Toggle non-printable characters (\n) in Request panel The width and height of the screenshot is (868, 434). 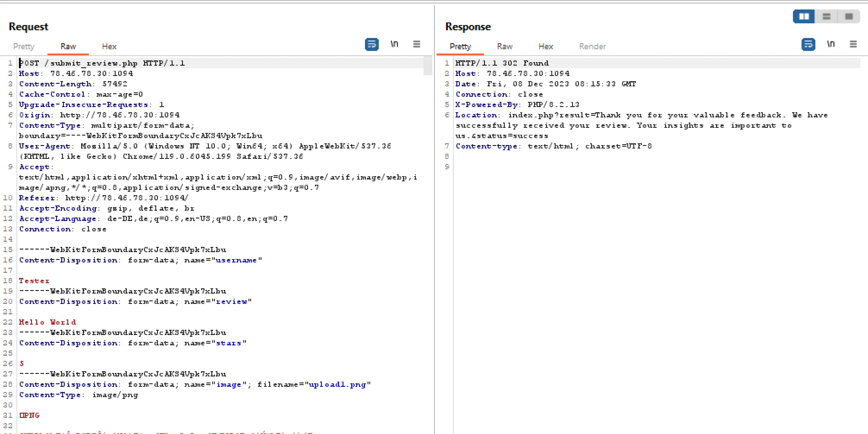(x=394, y=44)
